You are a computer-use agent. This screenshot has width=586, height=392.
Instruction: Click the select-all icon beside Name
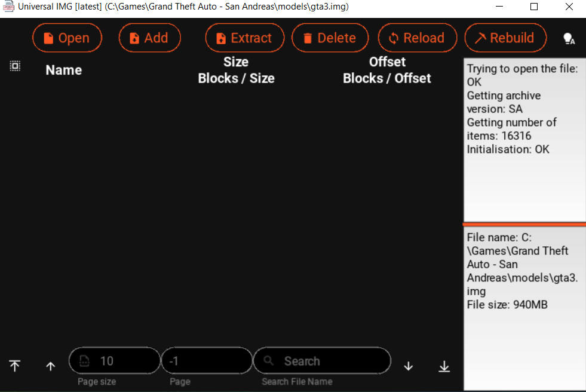tap(15, 66)
